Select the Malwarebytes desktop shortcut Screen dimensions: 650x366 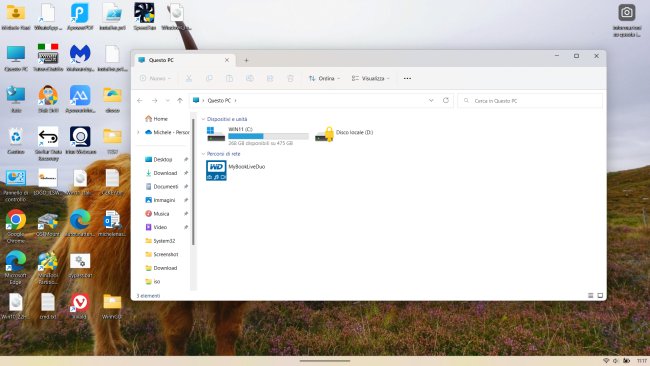80,58
